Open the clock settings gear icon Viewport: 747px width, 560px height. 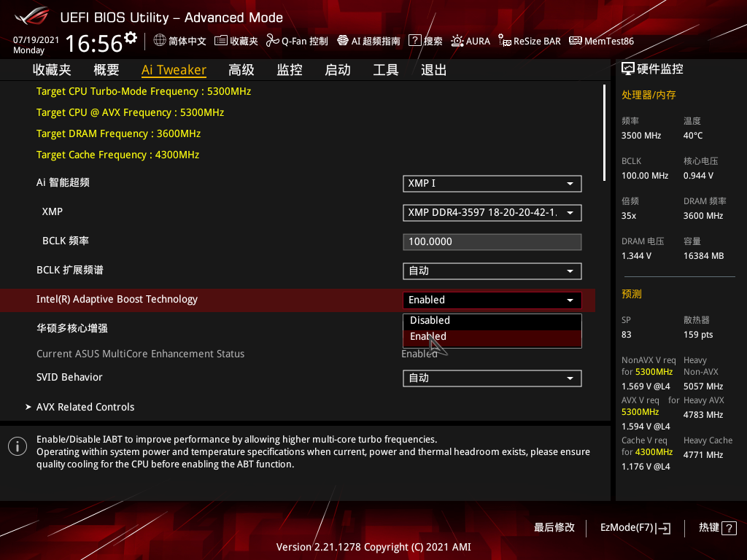point(131,38)
